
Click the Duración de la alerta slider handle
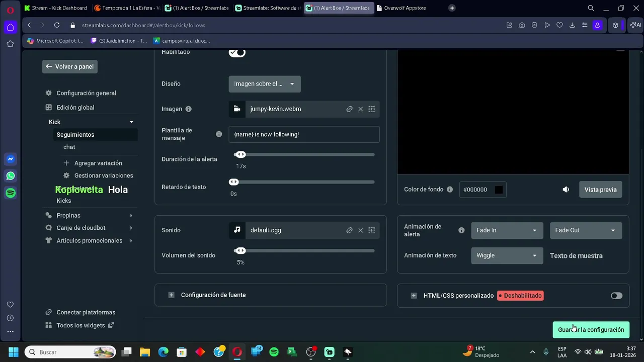pos(240,154)
